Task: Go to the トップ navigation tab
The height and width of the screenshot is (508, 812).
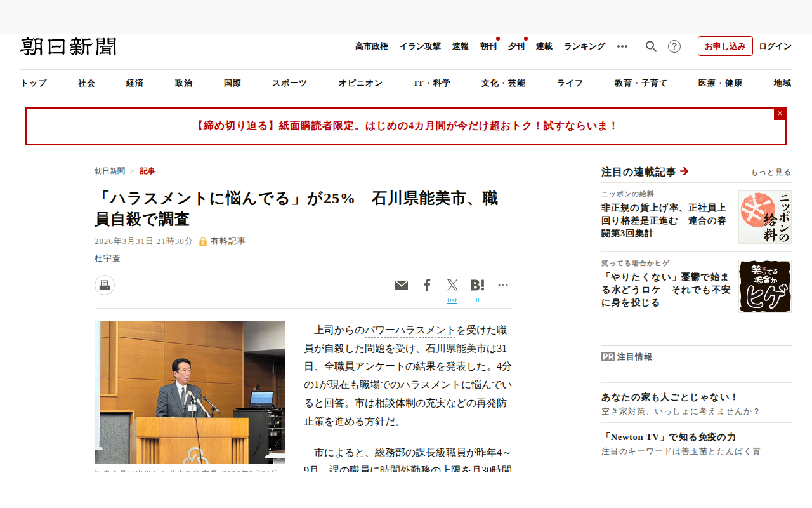Action: 34,83
